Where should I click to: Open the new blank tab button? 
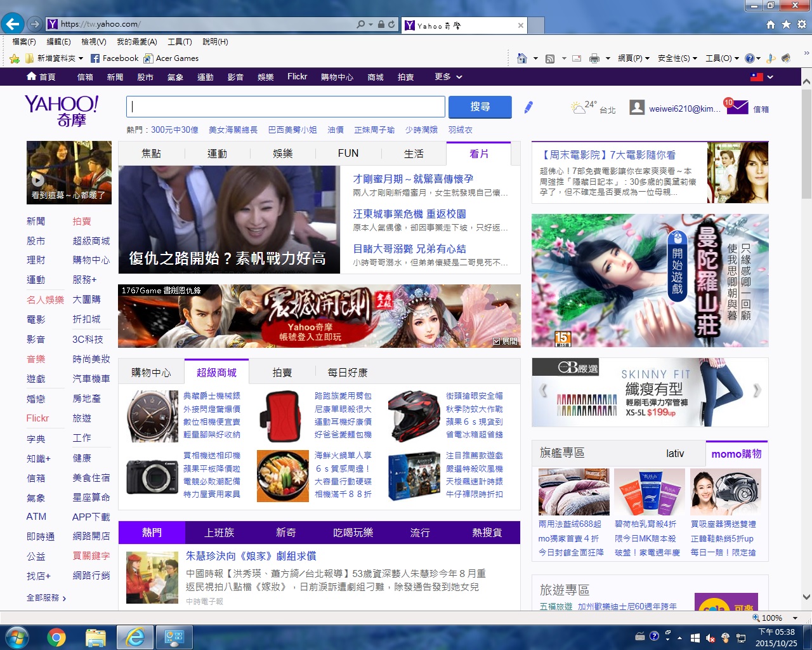[537, 25]
